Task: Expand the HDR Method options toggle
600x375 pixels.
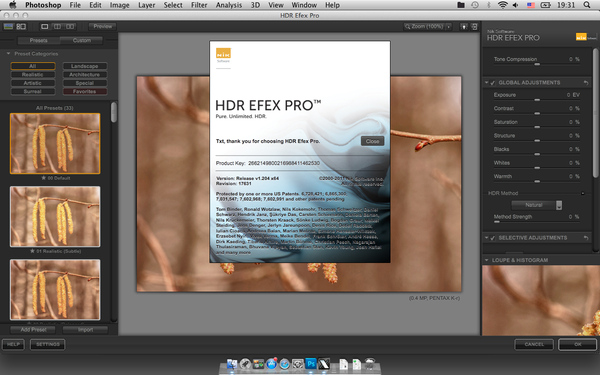Action: click(x=583, y=193)
